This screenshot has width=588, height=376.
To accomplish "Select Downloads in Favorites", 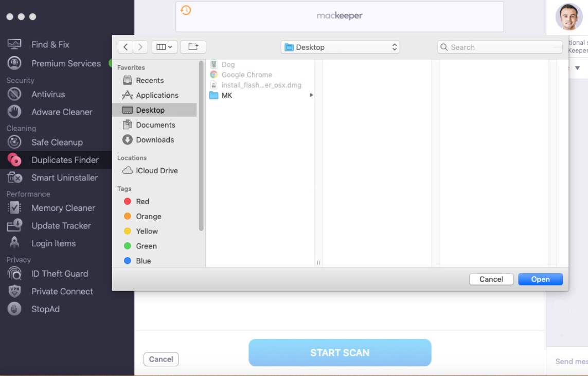I will click(154, 140).
